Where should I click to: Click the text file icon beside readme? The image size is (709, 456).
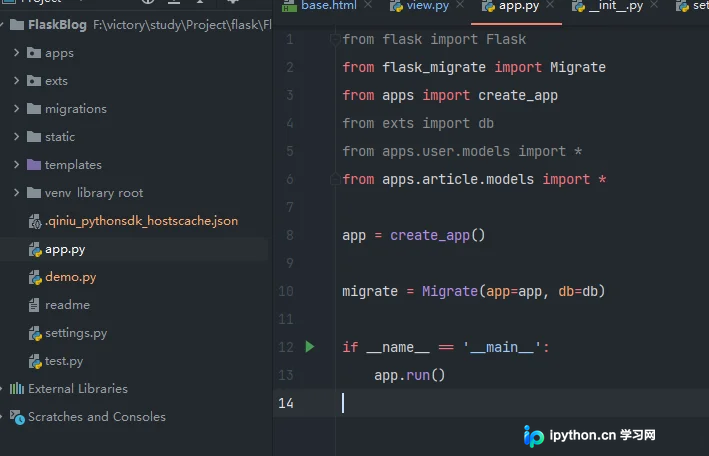pyautogui.click(x=34, y=305)
